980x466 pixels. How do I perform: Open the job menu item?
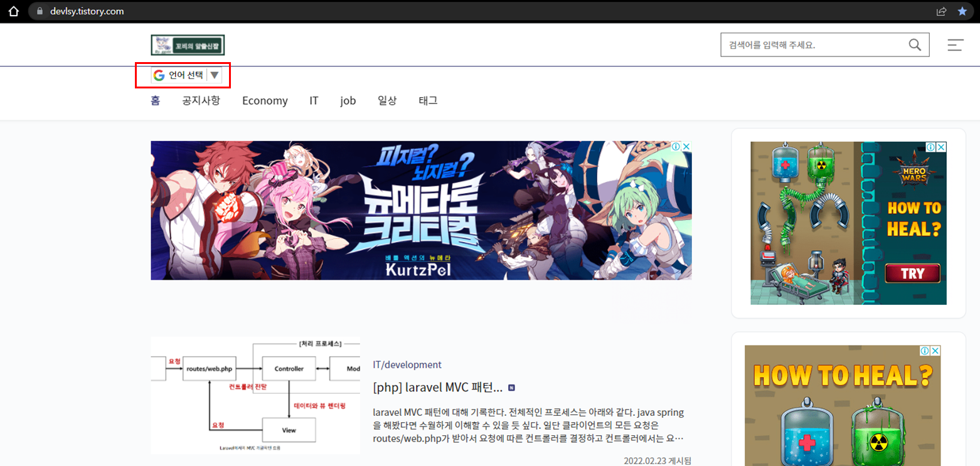click(x=348, y=100)
